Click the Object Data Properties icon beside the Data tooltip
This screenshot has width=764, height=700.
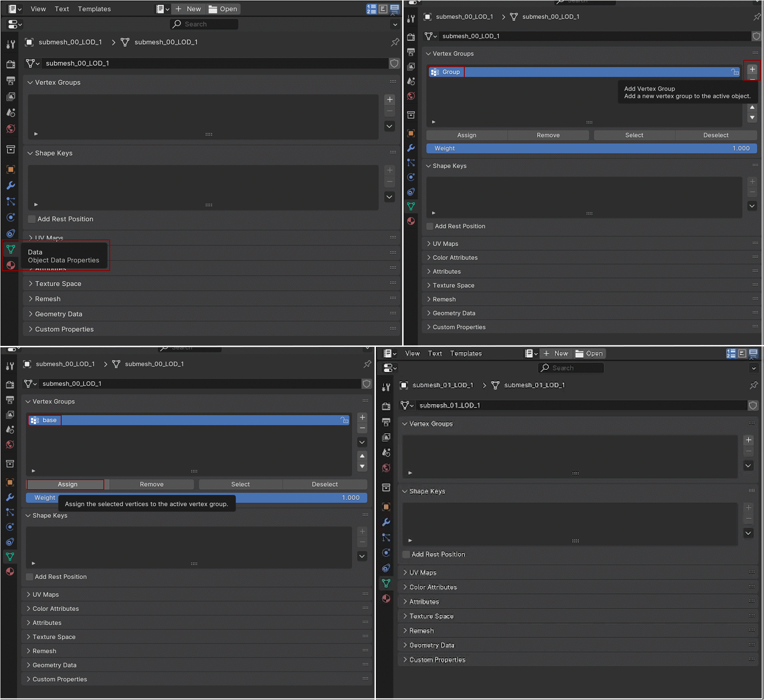pos(10,249)
